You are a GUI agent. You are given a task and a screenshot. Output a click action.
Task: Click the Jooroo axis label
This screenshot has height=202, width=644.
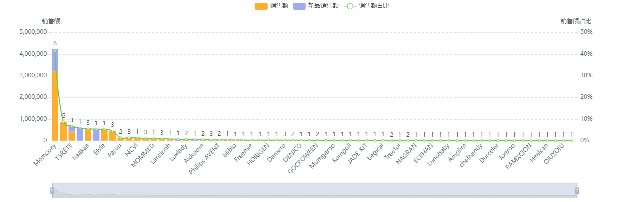[507, 151]
